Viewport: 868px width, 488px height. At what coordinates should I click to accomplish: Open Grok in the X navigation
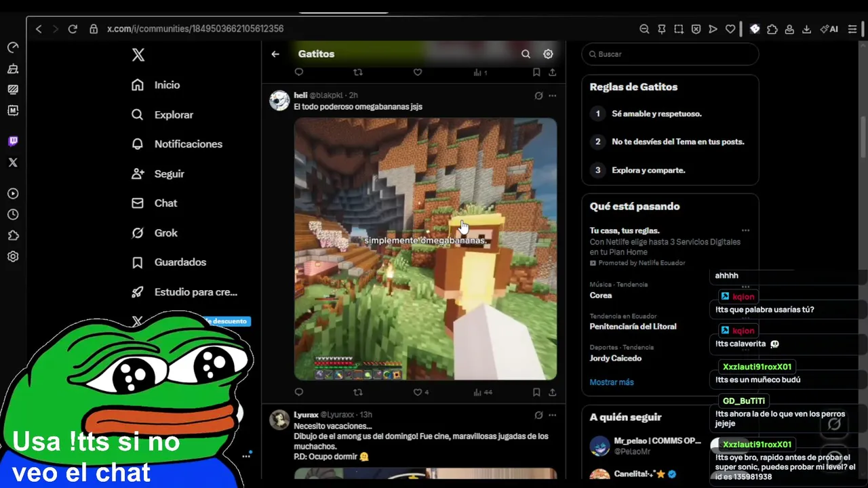[x=155, y=232]
